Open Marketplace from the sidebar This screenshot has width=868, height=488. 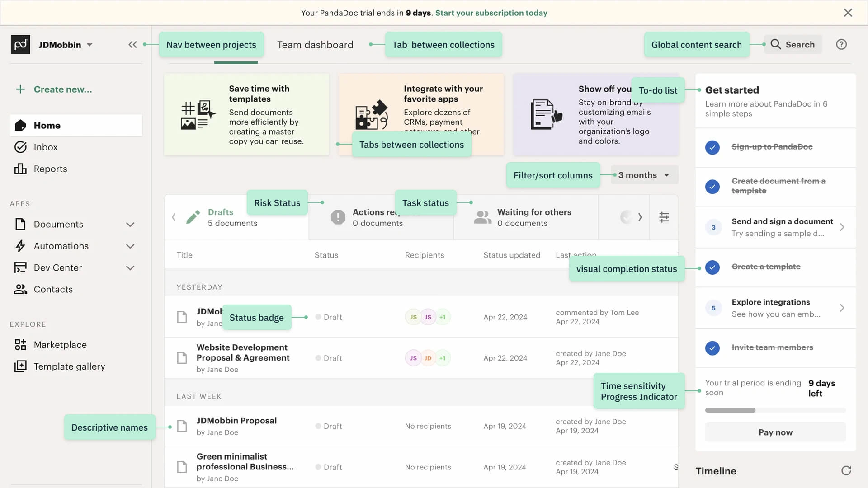click(x=76, y=345)
